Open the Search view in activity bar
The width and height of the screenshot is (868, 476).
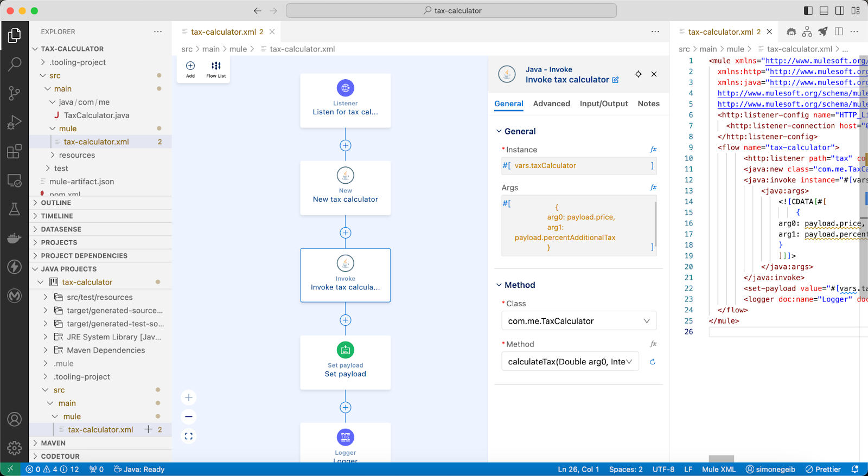pos(15,64)
